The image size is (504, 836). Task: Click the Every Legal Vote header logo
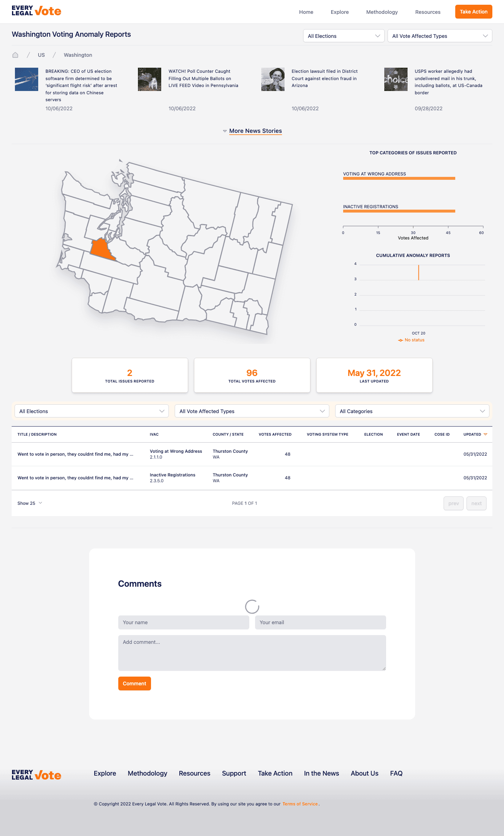tap(36, 11)
